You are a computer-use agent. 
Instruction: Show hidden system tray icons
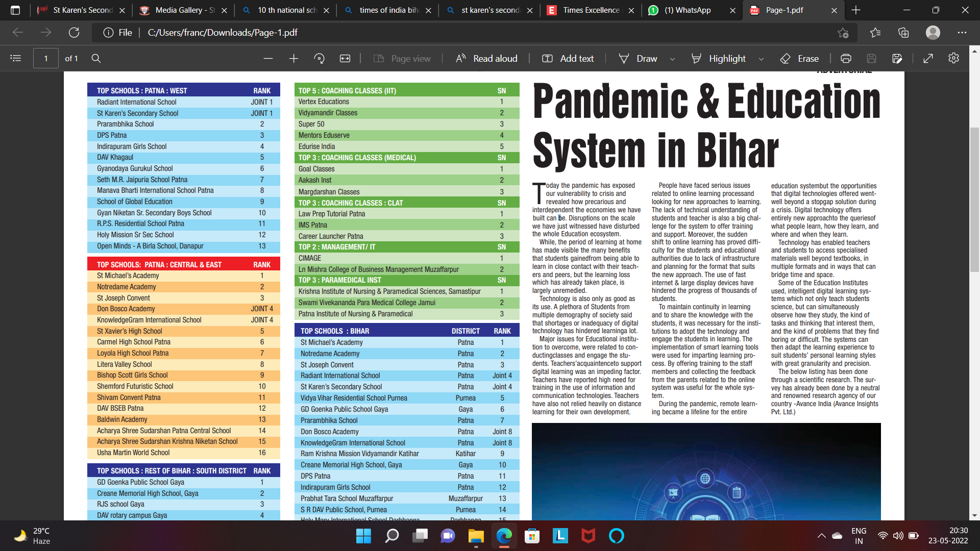[821, 536]
